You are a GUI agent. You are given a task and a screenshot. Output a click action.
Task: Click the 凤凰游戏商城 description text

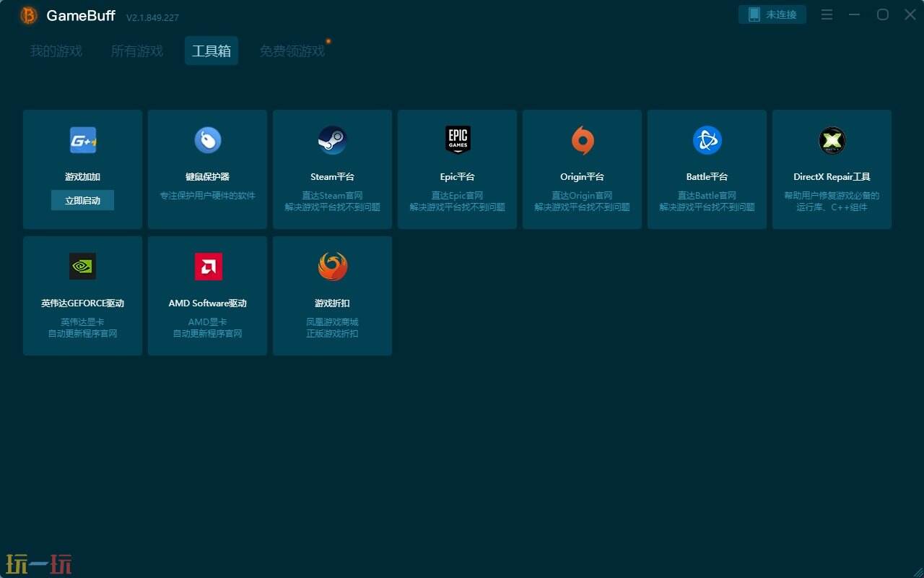click(333, 322)
